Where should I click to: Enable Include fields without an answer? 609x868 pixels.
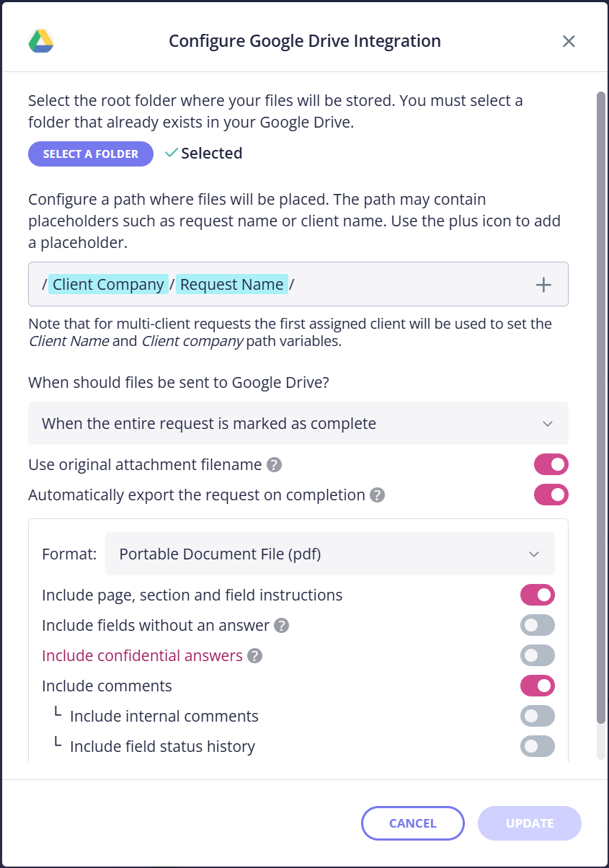538,625
